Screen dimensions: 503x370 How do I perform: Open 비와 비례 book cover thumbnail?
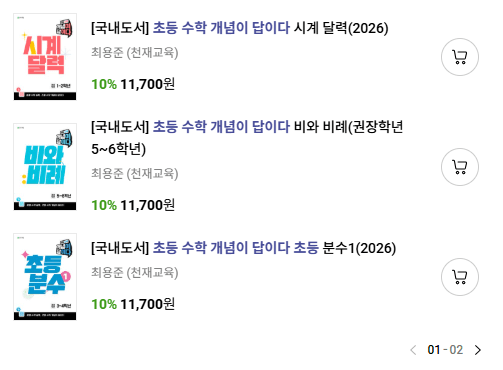[45, 167]
